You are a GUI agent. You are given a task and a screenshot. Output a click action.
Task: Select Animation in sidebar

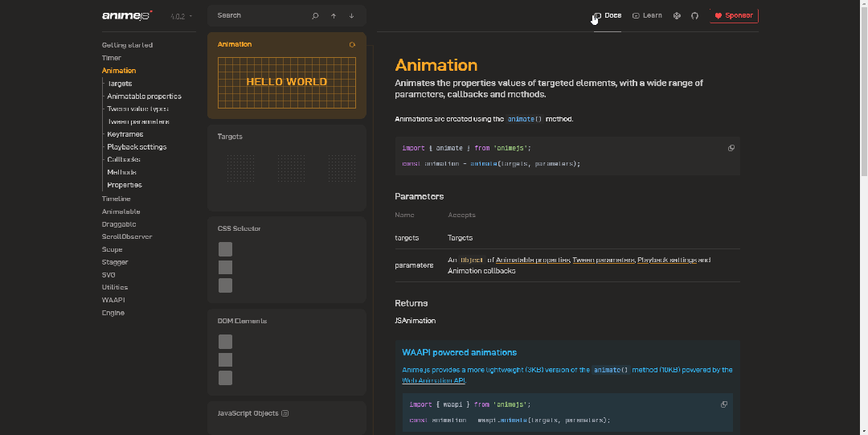tap(119, 71)
